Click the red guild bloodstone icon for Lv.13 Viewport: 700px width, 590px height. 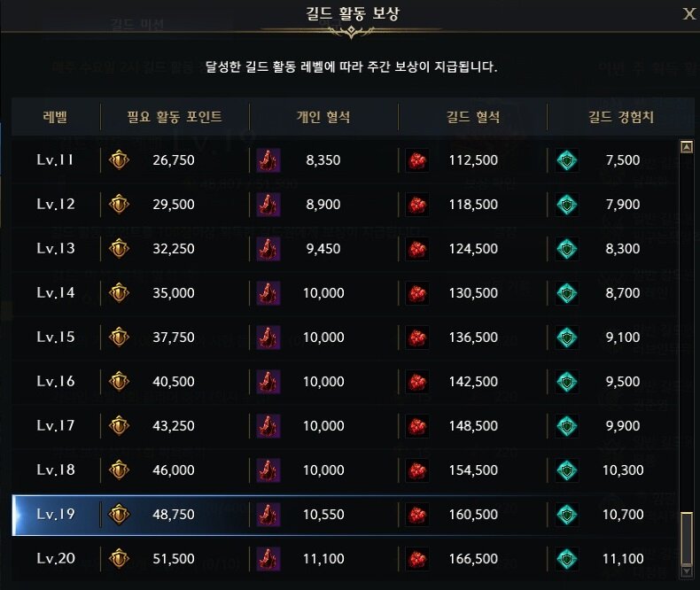[417, 249]
